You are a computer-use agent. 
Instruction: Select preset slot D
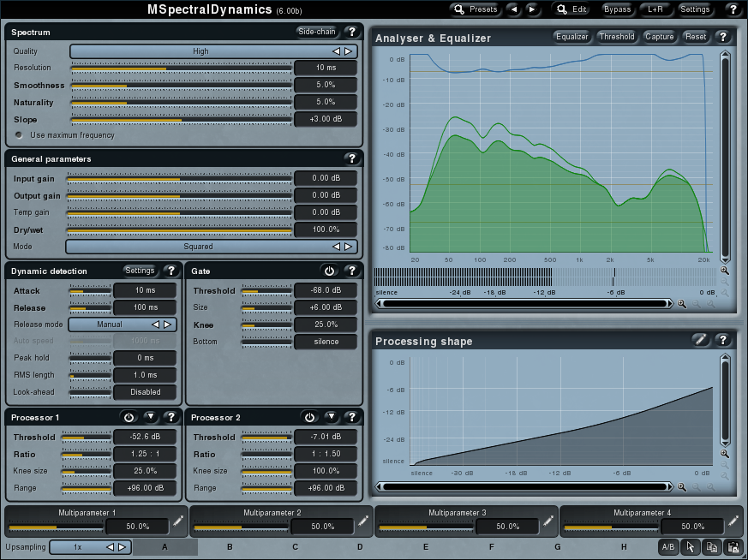(360, 547)
